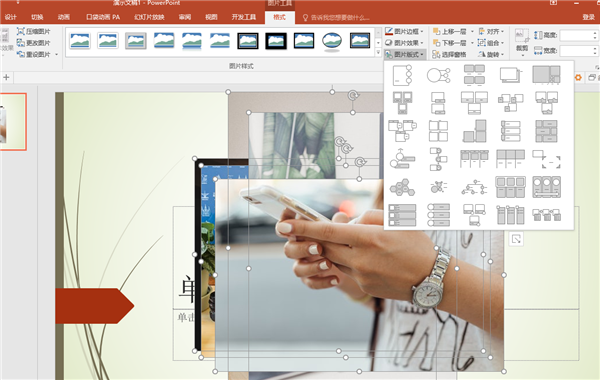Image resolution: width=600 pixels, height=380 pixels.
Task: Collapse the 图片版式 picture layout dropdown
Action: [x=404, y=54]
